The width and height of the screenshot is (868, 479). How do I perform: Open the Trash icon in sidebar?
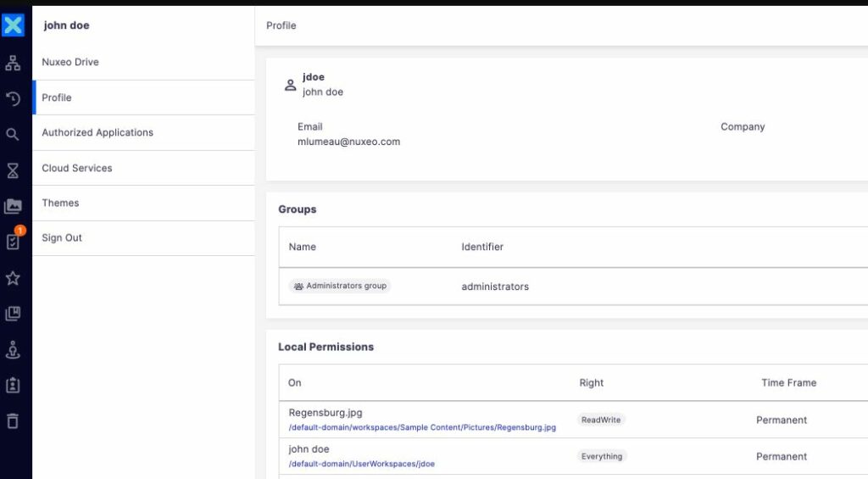pyautogui.click(x=13, y=421)
